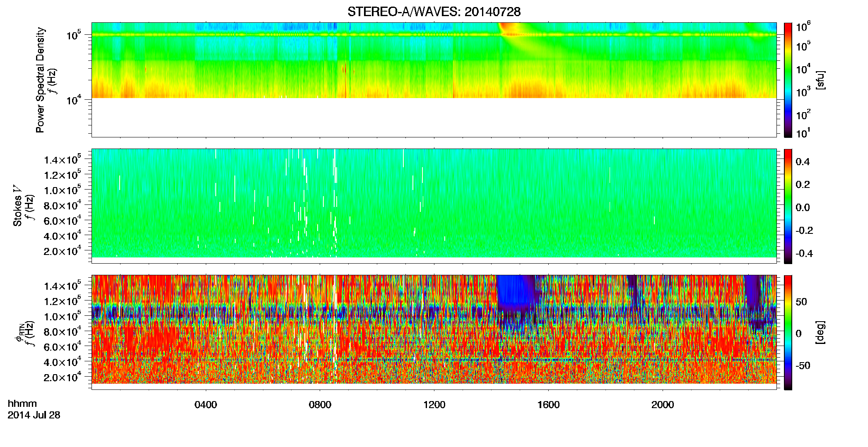Click the 1600 time tick label
The width and height of the screenshot is (868, 447).
(x=548, y=405)
